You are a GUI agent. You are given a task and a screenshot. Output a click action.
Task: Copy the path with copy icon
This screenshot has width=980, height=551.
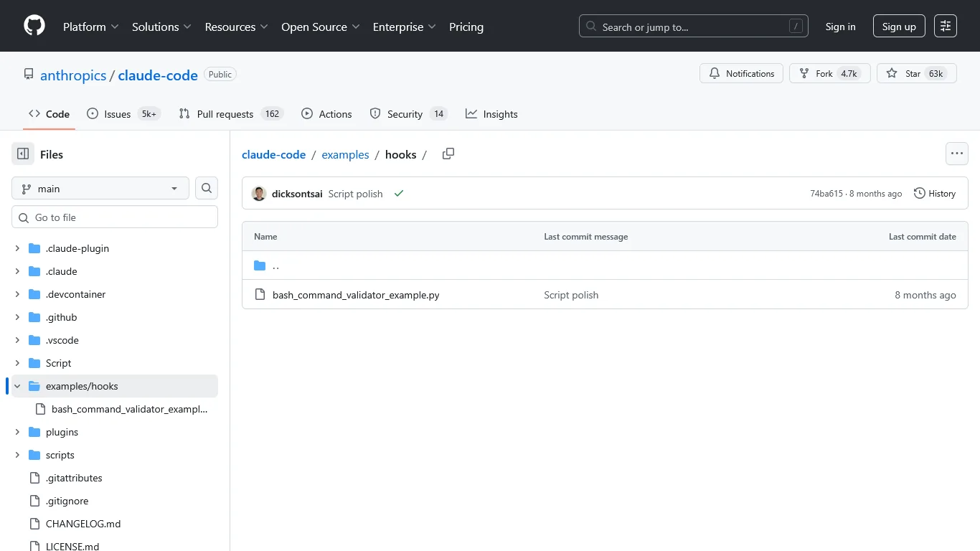tap(448, 154)
